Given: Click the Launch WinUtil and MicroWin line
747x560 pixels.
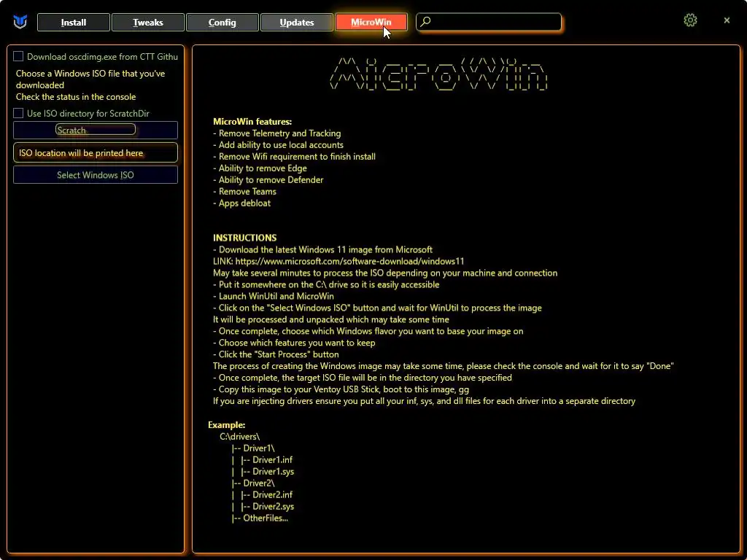Looking at the screenshot, I should pos(273,296).
